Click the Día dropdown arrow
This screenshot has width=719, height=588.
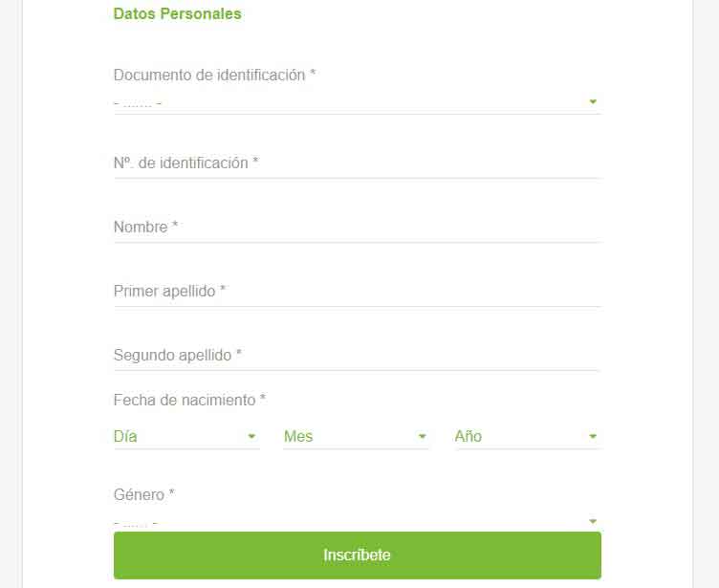coord(251,436)
